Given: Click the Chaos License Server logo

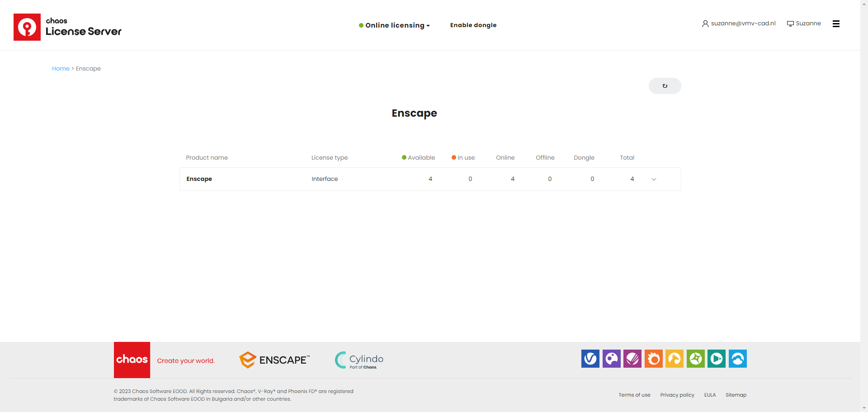Looking at the screenshot, I should (x=68, y=27).
